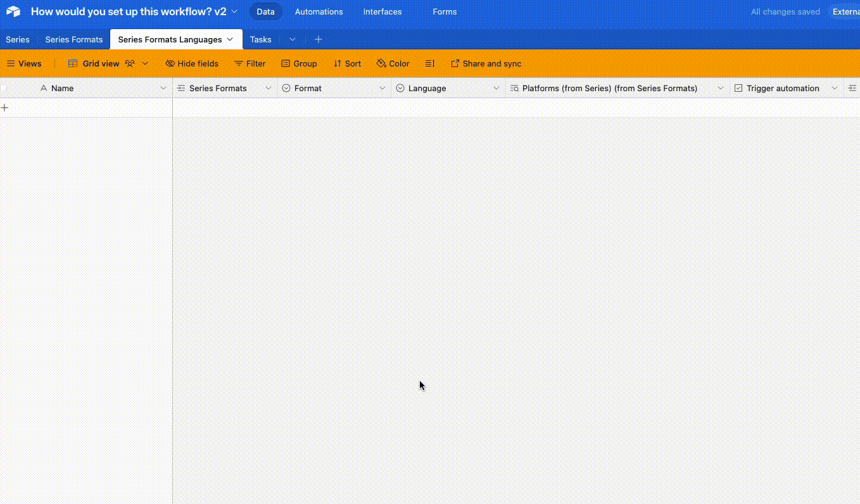Open the Grid view options chevron
Screen dimensions: 860x504
click(x=145, y=63)
